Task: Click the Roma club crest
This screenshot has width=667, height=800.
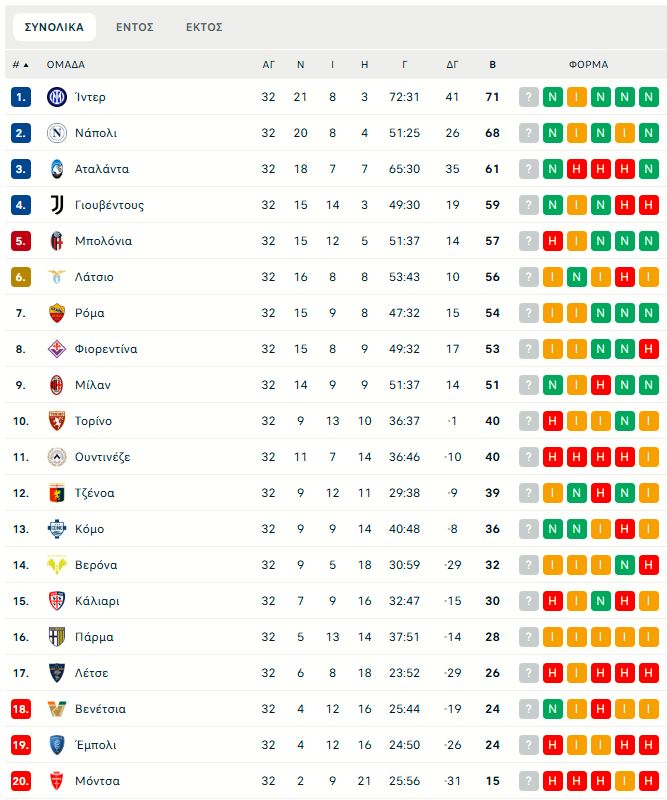Action: (x=56, y=313)
